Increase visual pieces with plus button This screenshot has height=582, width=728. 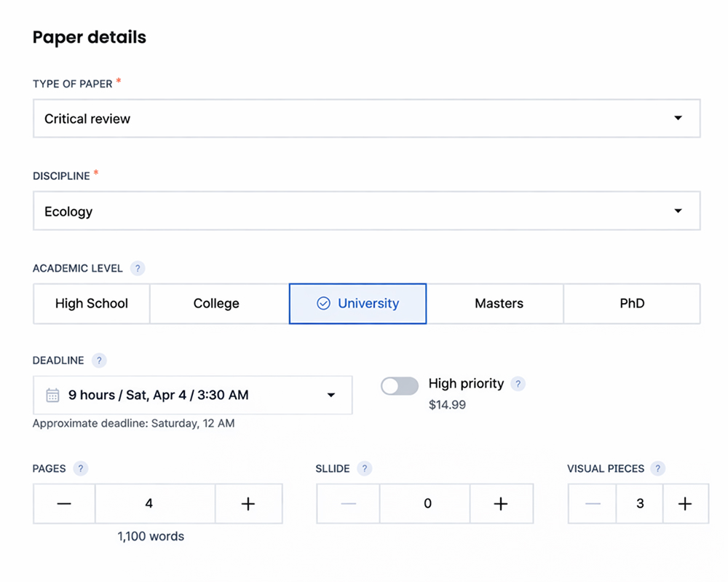(x=685, y=503)
